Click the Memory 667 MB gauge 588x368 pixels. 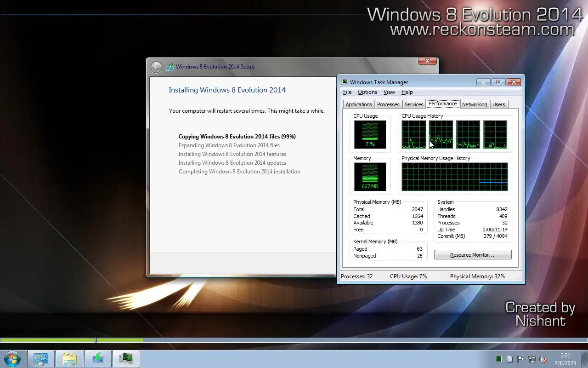(x=370, y=177)
